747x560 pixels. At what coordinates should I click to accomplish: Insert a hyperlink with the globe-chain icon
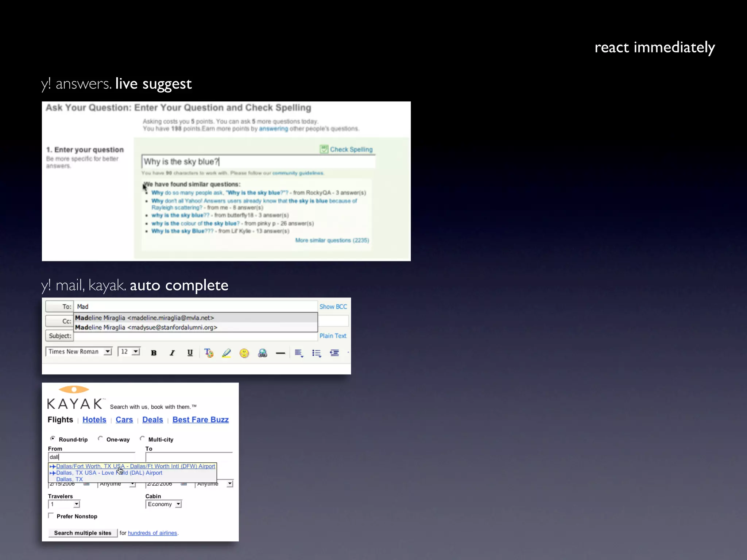click(262, 353)
